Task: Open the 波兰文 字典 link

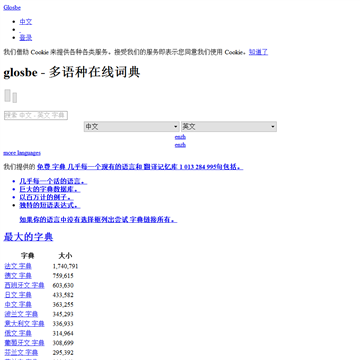Action: (21, 314)
